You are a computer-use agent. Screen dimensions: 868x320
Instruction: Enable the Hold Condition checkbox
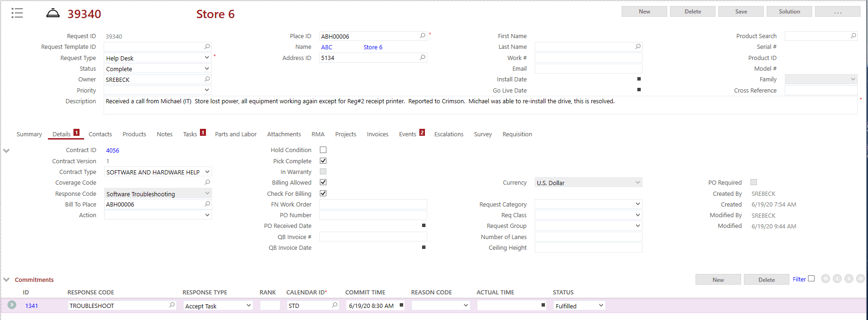(323, 150)
